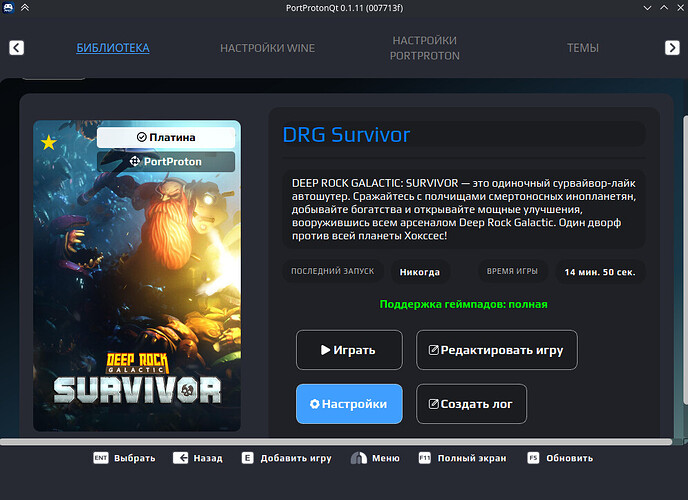Toggle the yellow favorite star on the cover

49,143
